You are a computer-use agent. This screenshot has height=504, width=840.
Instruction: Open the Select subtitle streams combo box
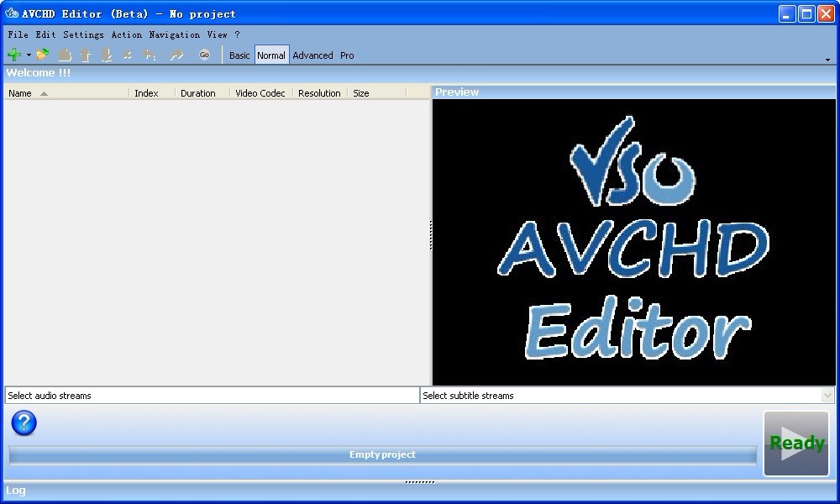point(627,396)
